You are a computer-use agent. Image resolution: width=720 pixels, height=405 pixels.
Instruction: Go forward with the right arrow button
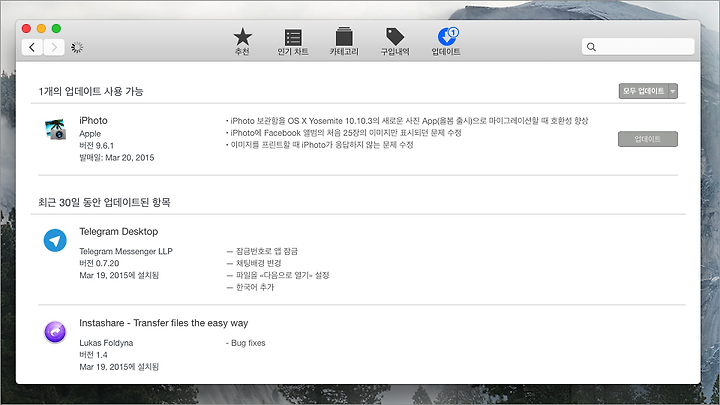[x=54, y=47]
